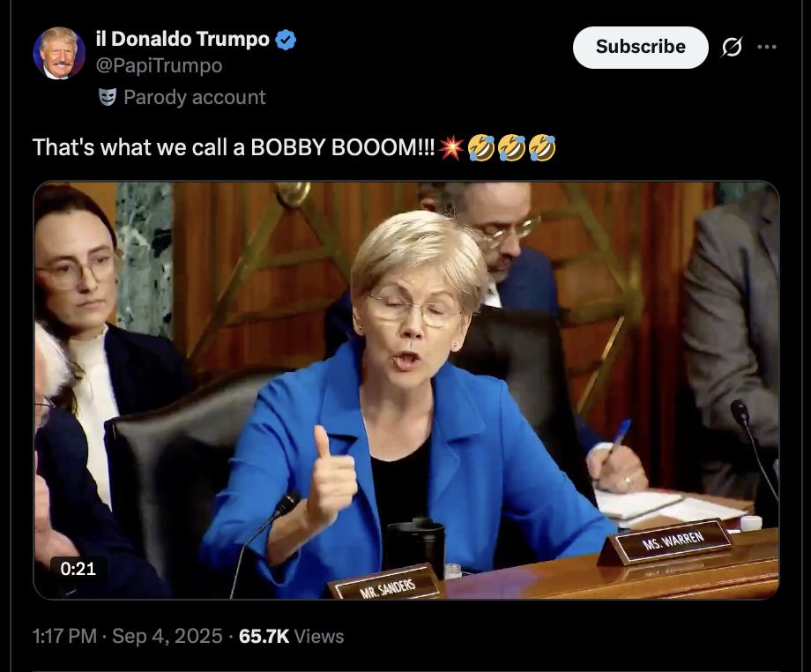The height and width of the screenshot is (672, 811).
Task: Play the embedded hearing video
Action: pos(406,390)
